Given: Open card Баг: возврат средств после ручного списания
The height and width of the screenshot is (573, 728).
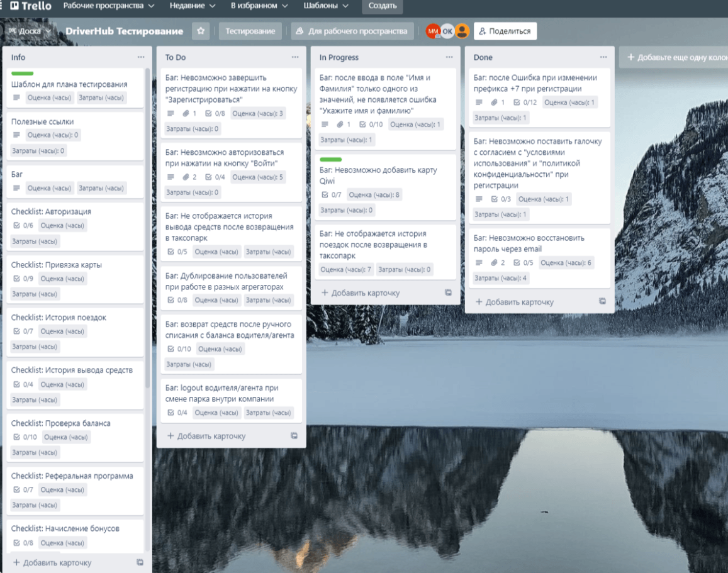Looking at the screenshot, I should click(x=231, y=344).
